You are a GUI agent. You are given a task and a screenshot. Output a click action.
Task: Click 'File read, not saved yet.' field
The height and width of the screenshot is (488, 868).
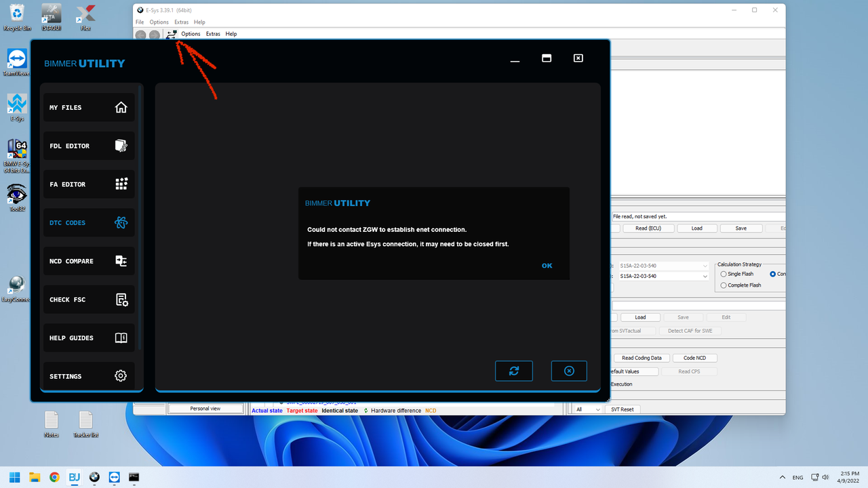(698, 216)
